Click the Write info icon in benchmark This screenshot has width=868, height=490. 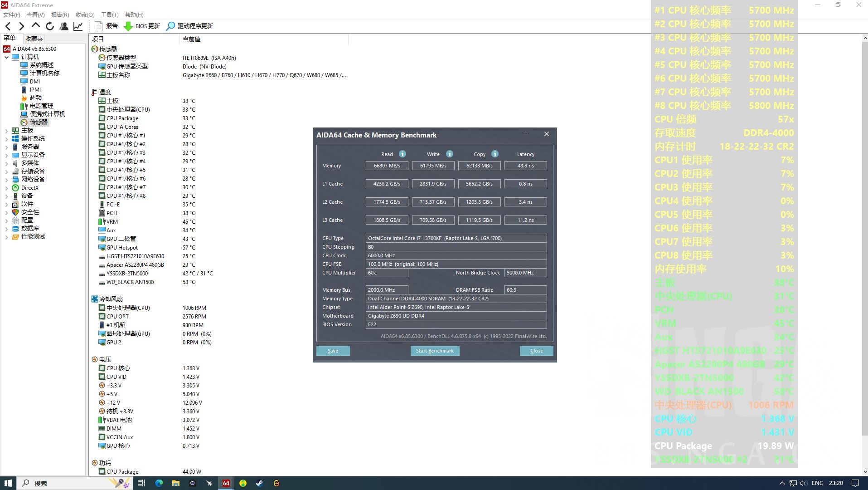(x=449, y=154)
